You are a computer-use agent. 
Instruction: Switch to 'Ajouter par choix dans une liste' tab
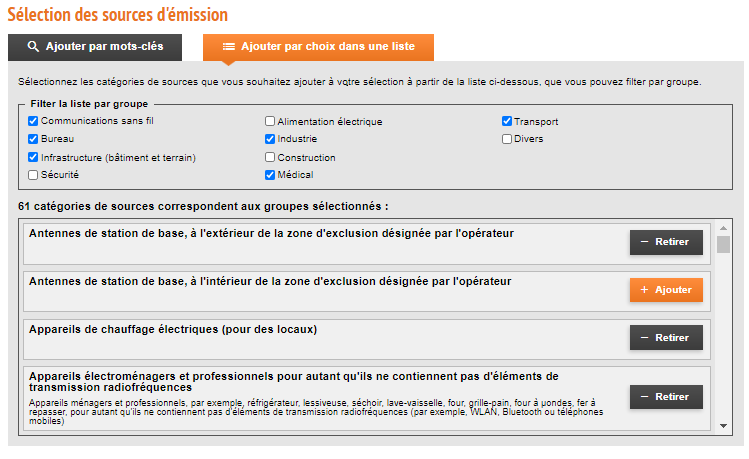coord(318,47)
